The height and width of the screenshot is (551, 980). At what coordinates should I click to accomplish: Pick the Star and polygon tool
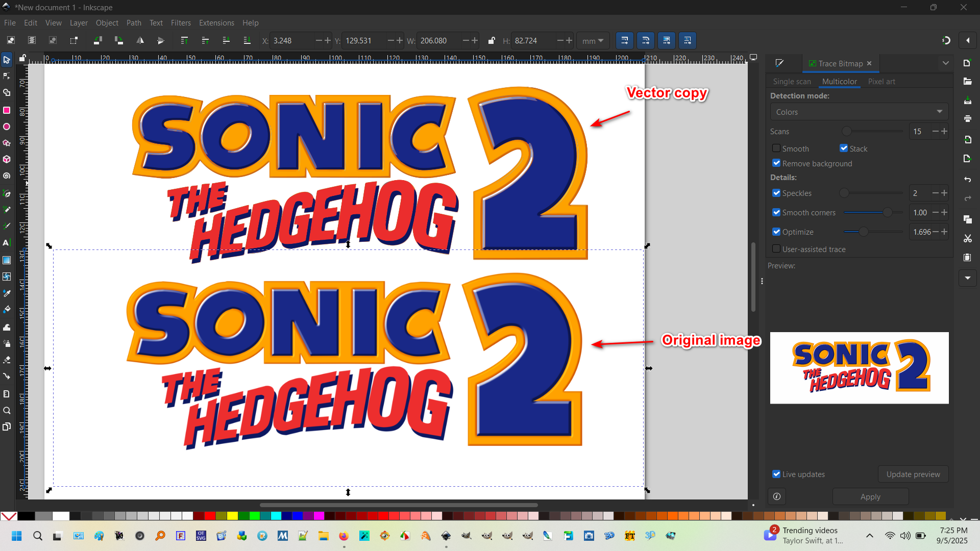pyautogui.click(x=7, y=143)
